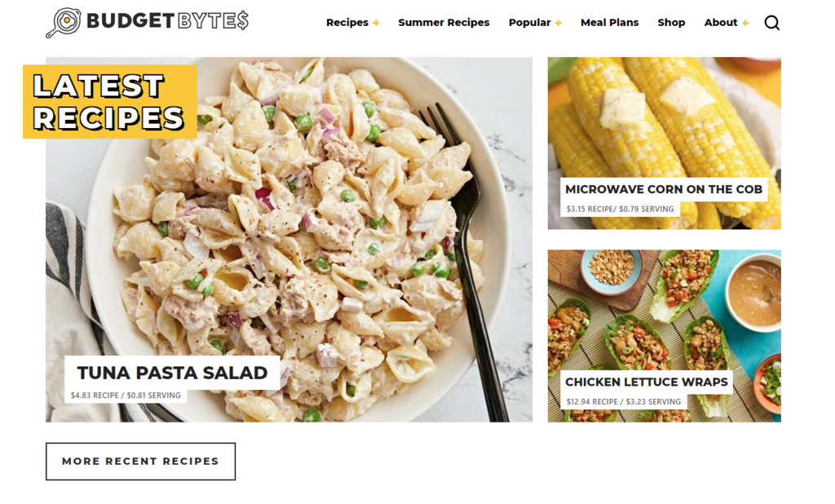
Task: Click the More Recent Recipes button
Action: click(x=140, y=462)
